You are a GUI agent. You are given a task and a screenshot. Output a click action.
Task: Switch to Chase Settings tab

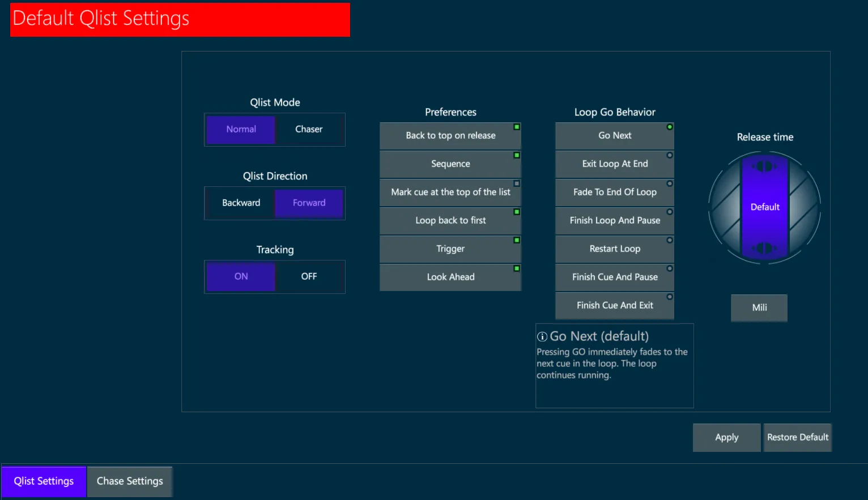130,481
